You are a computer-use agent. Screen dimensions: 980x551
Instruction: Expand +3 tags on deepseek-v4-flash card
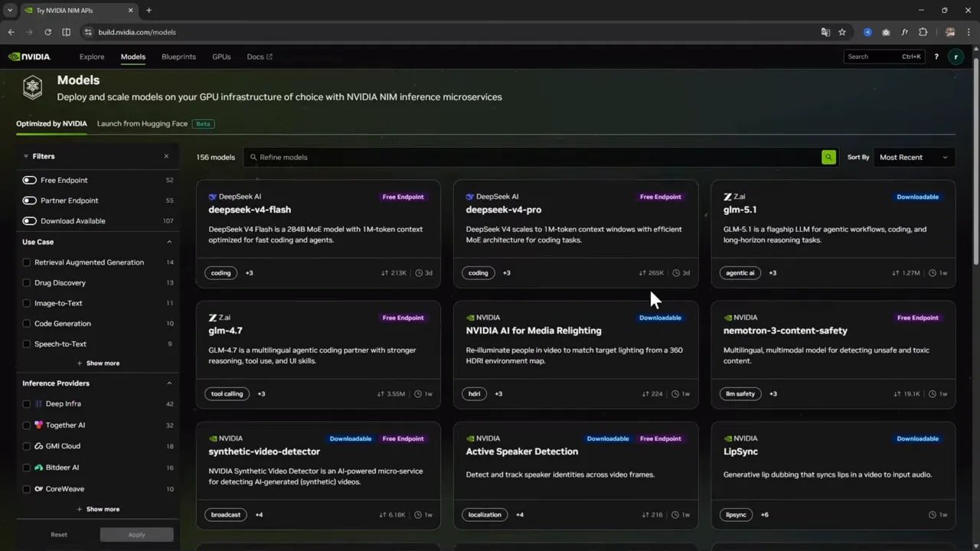coord(250,273)
